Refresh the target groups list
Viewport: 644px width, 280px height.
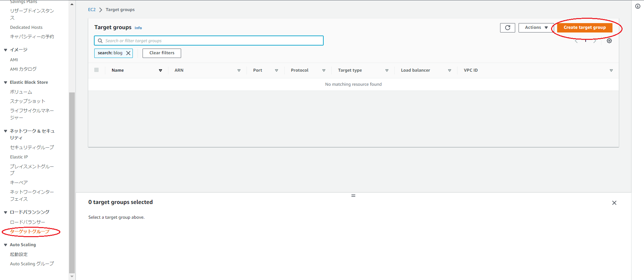[x=507, y=27]
